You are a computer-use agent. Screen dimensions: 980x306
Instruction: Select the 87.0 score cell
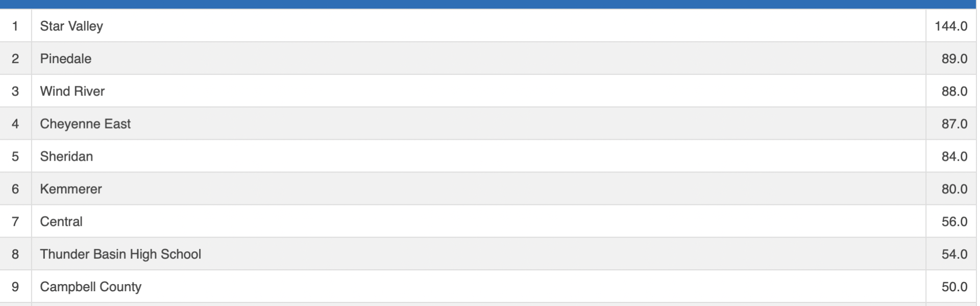[954, 124]
